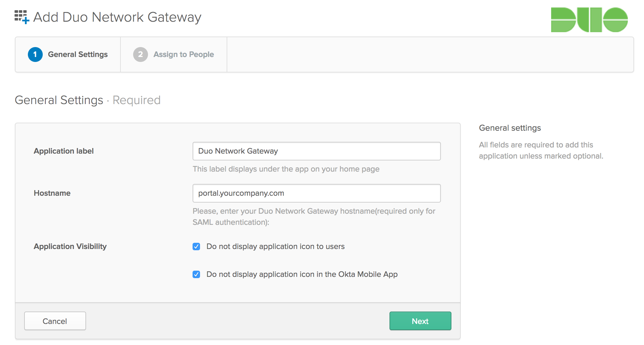The width and height of the screenshot is (644, 345).
Task: Click the hostname SAML authentication hint text
Action: [x=314, y=217]
